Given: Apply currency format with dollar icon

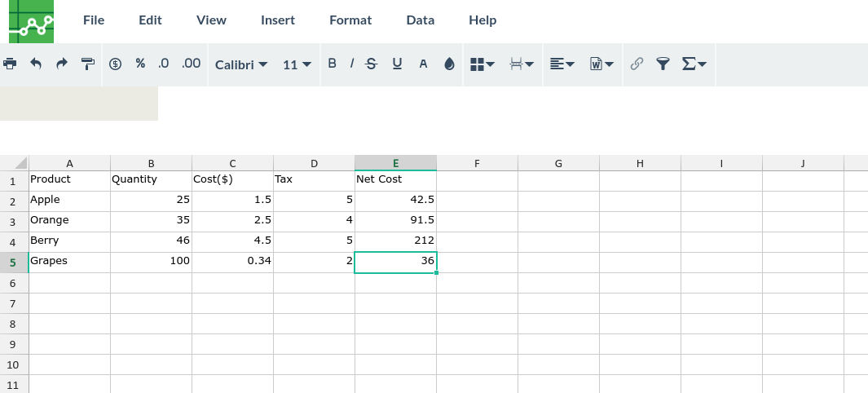Looking at the screenshot, I should [115, 64].
